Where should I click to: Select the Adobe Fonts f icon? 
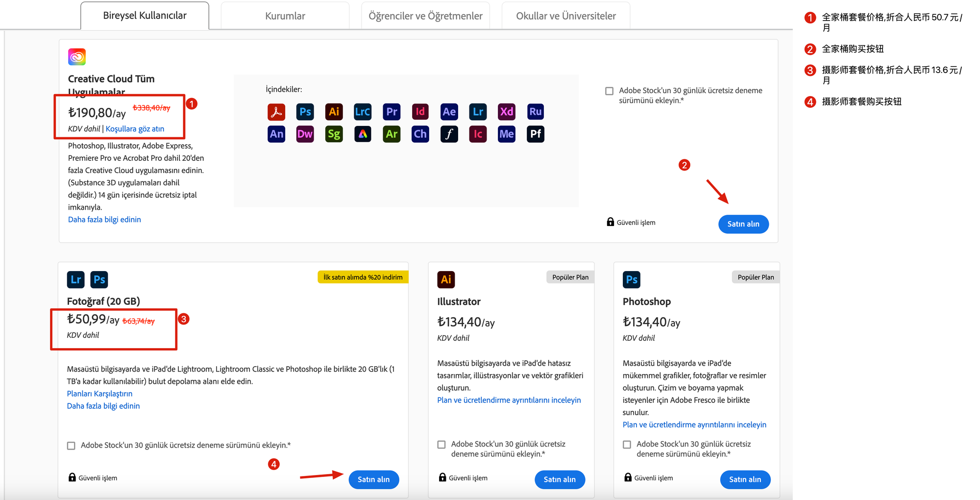449,134
